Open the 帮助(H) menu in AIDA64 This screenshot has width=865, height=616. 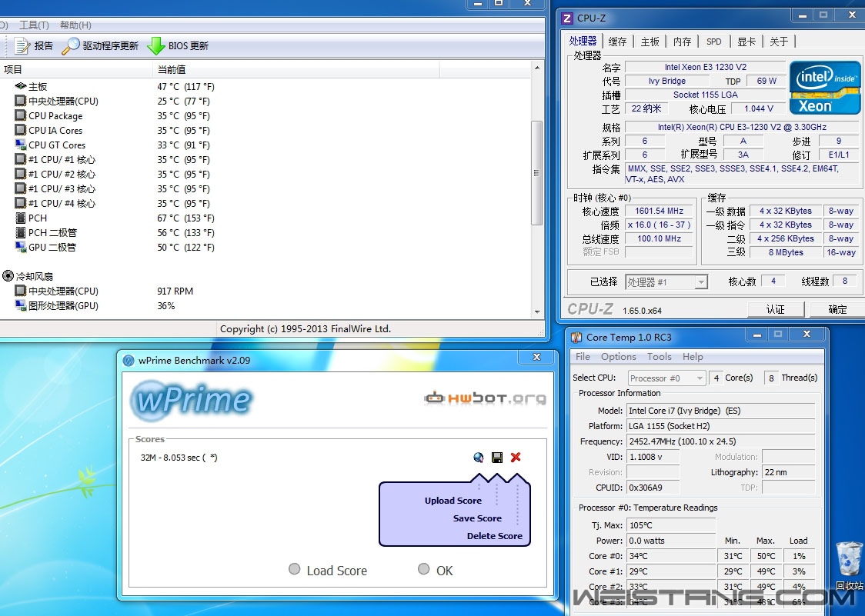75,25
